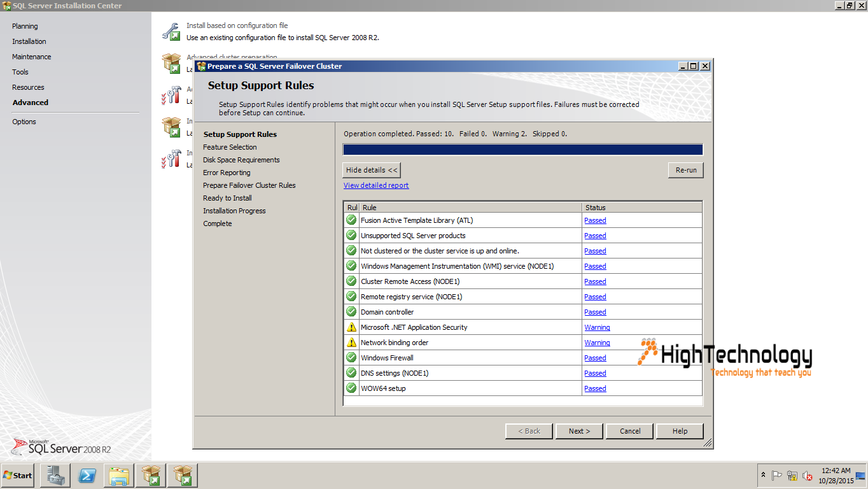Click the configuration file install wrench icon

pyautogui.click(x=171, y=31)
